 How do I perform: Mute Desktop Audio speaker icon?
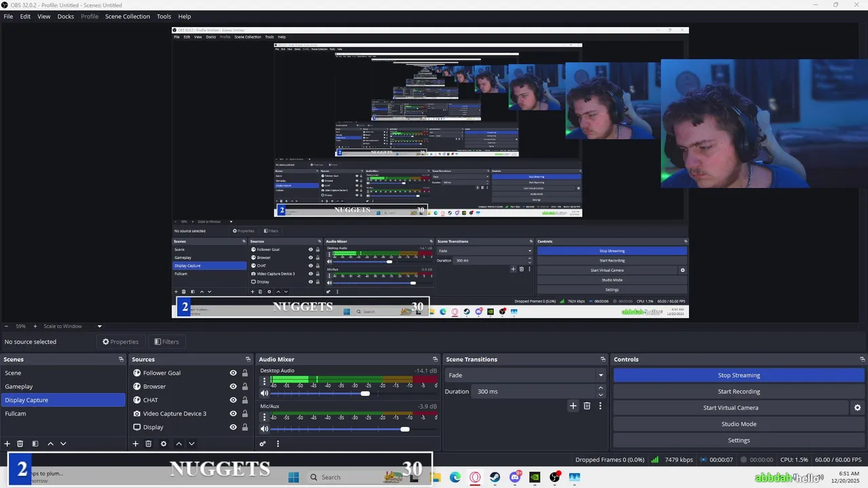264,393
